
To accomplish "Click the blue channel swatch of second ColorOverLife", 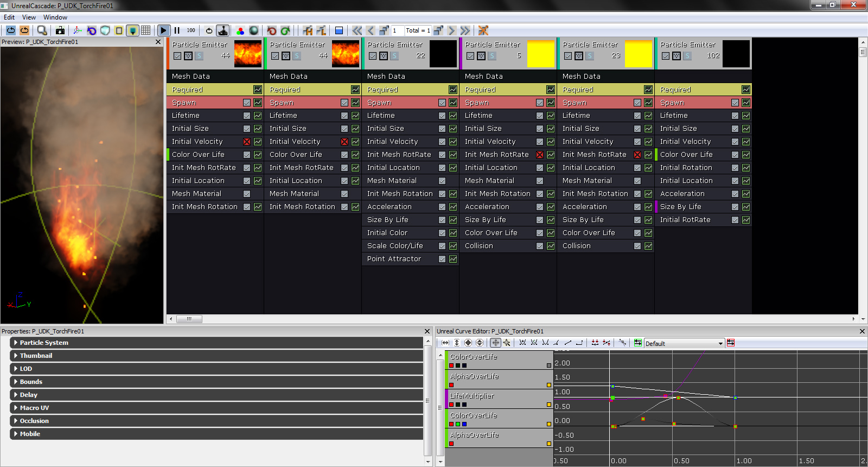I will 464,424.
